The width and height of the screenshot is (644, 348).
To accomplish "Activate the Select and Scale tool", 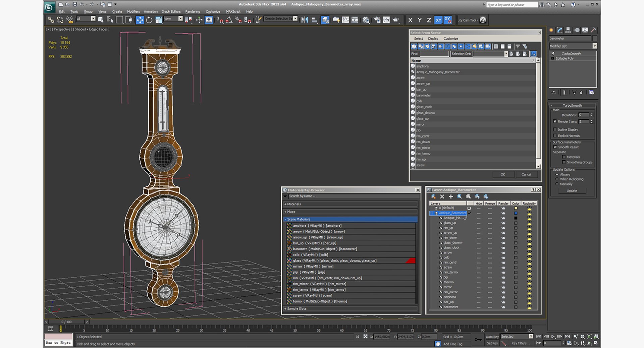I will pyautogui.click(x=159, y=20).
